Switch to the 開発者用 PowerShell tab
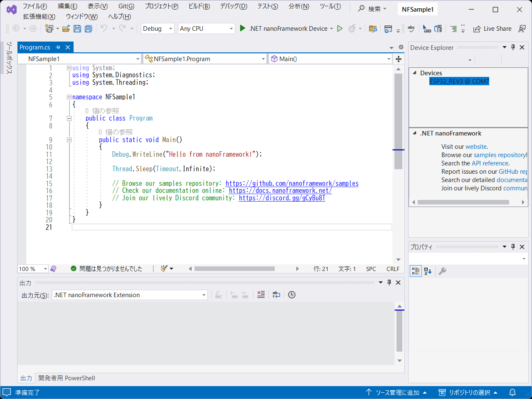The height and width of the screenshot is (399, 532). coord(66,378)
